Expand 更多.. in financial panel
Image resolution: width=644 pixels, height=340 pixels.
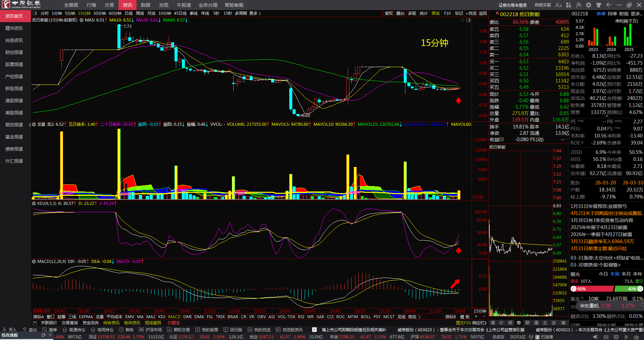click(x=637, y=14)
